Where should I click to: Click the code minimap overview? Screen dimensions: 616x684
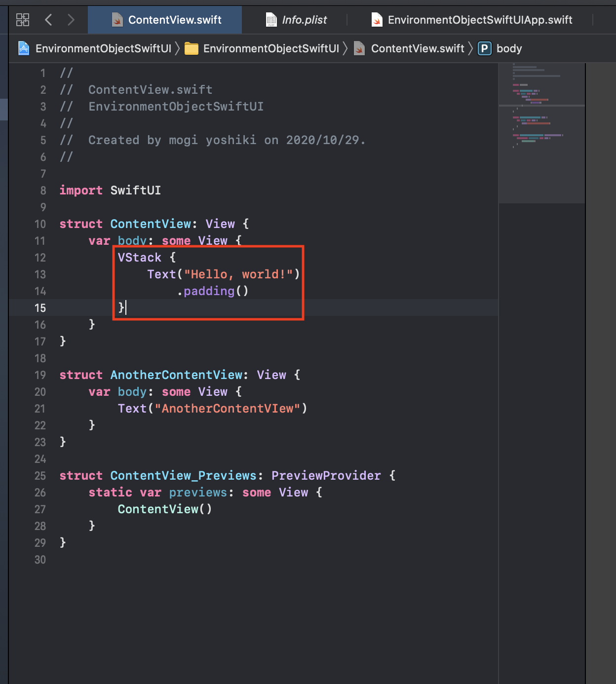(x=541, y=133)
